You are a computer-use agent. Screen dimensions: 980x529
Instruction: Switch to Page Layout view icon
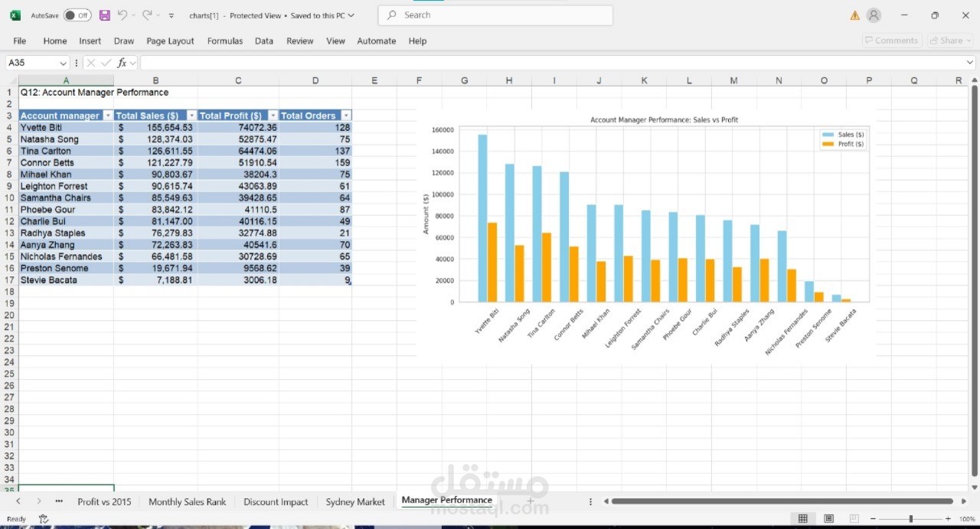pos(828,518)
